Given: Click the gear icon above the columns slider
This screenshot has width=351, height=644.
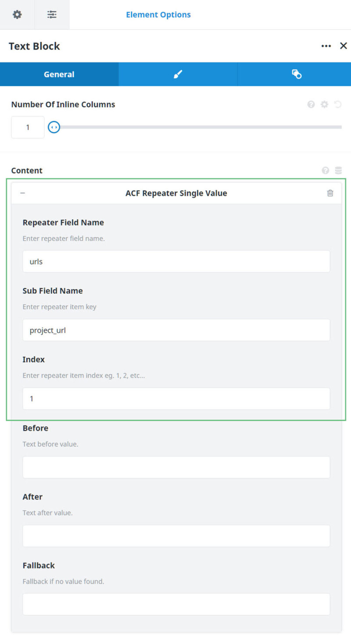Looking at the screenshot, I should coord(325,104).
